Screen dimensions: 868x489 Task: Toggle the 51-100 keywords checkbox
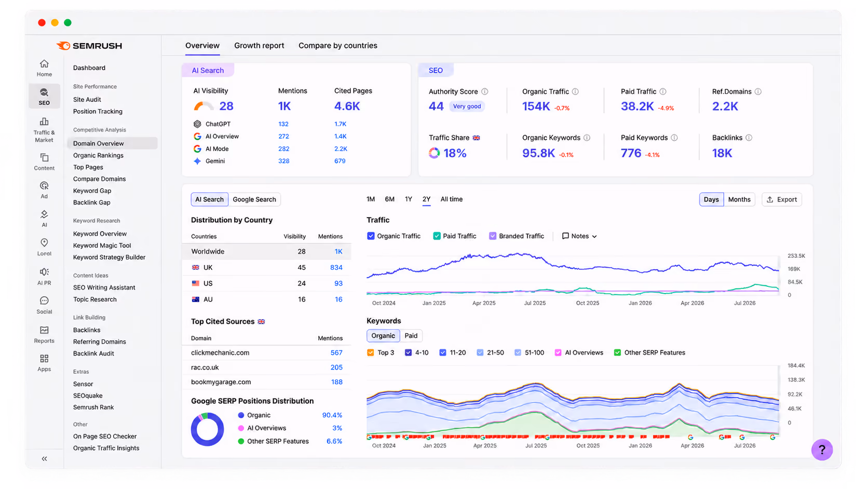point(518,352)
